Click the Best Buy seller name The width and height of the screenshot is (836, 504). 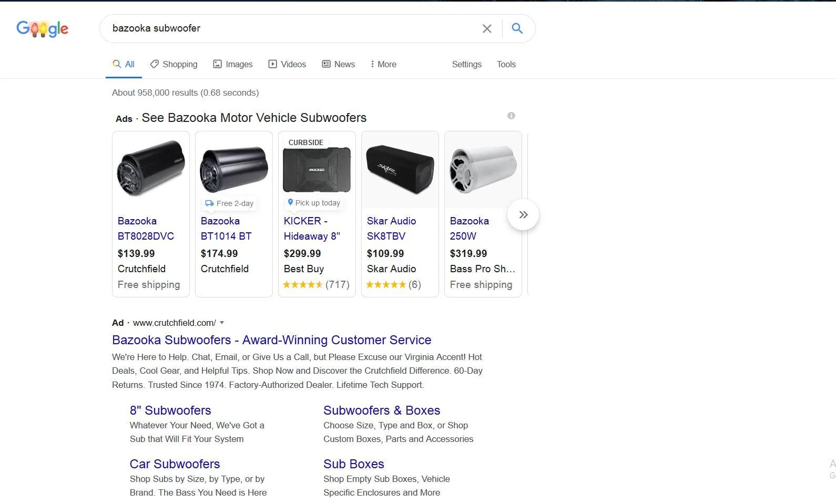(x=304, y=269)
